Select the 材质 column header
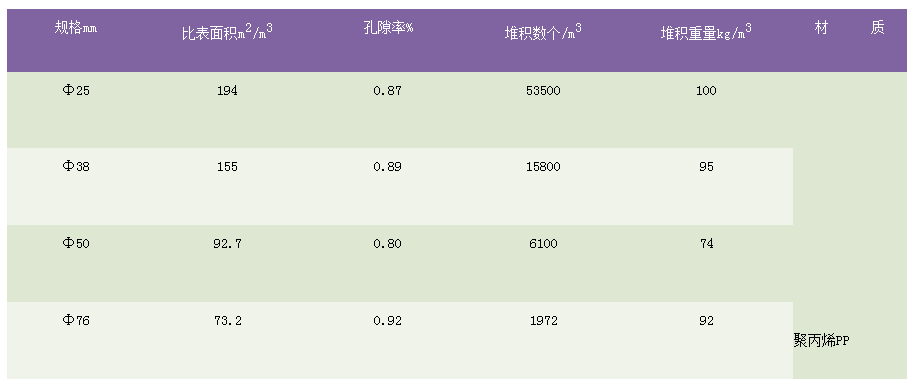915x387 pixels. [x=850, y=27]
